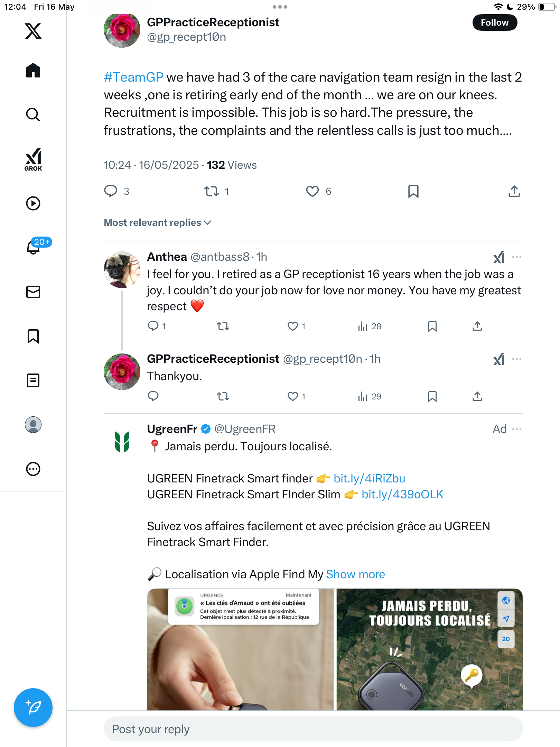Open the Grok icon on Anthea's reply

tap(499, 257)
